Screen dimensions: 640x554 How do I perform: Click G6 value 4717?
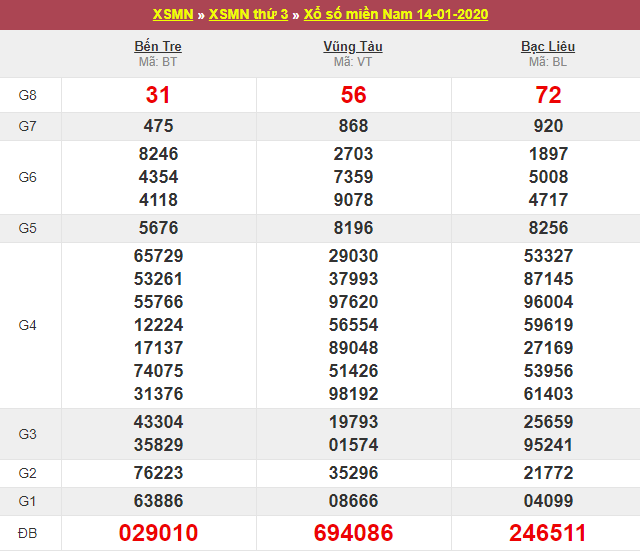[x=548, y=200]
